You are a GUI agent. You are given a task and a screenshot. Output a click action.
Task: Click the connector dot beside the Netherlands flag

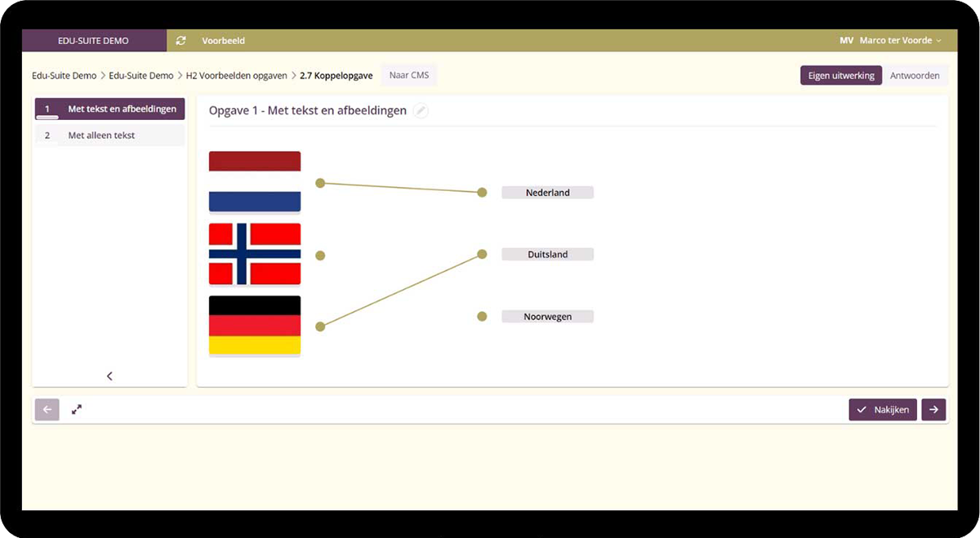pyautogui.click(x=320, y=183)
